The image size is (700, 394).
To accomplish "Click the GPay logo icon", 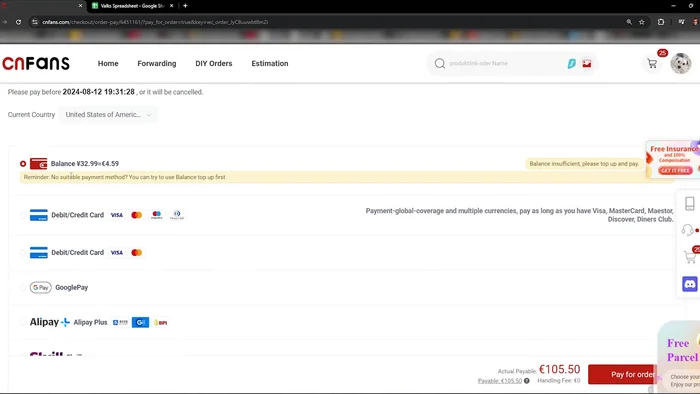I will [x=41, y=287].
